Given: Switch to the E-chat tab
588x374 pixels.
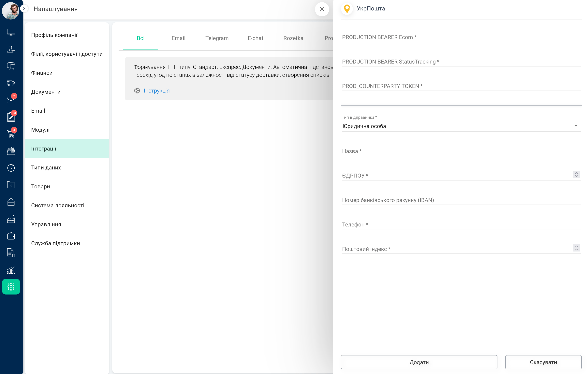Looking at the screenshot, I should pyautogui.click(x=255, y=38).
